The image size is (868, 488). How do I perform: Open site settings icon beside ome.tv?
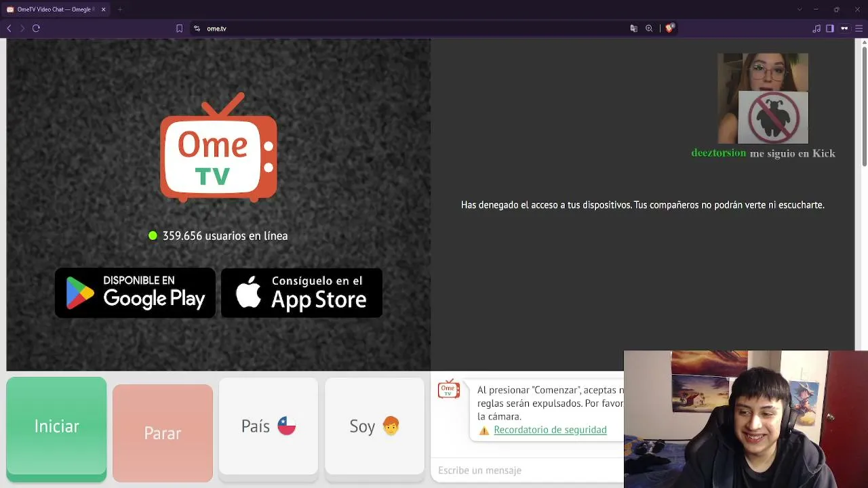(x=197, y=28)
